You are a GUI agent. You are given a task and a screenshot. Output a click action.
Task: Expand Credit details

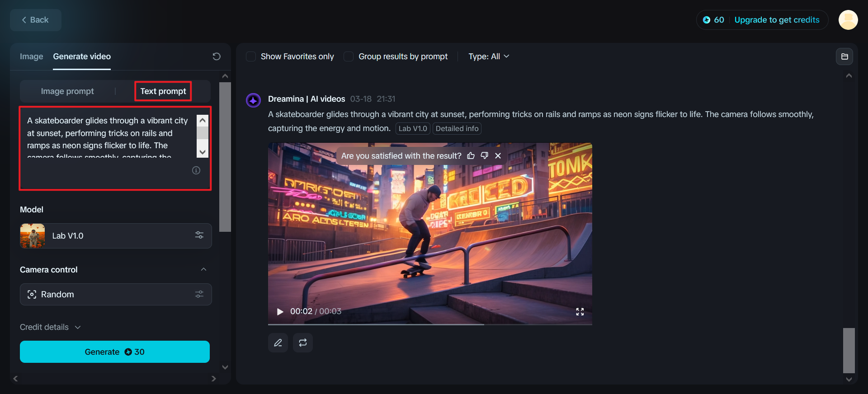[x=50, y=327]
